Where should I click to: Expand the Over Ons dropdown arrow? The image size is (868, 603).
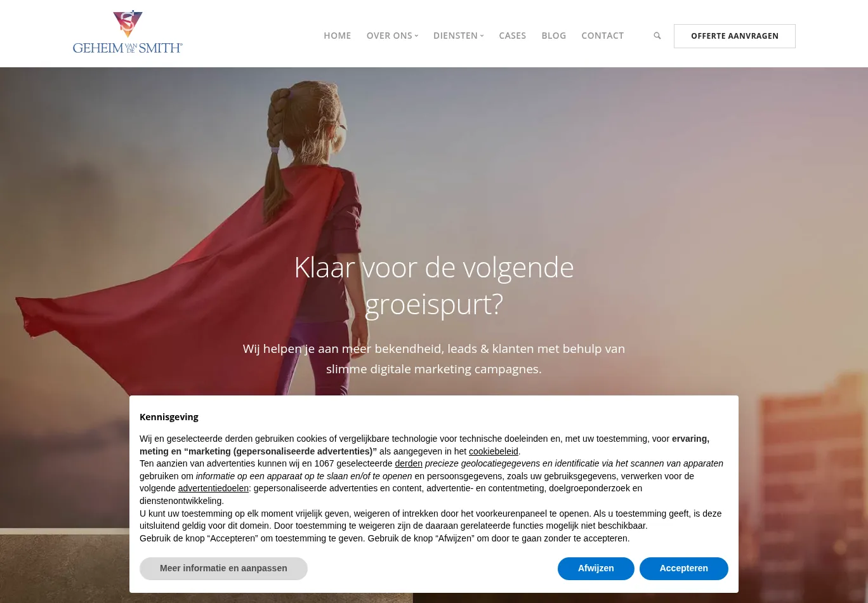click(x=416, y=36)
